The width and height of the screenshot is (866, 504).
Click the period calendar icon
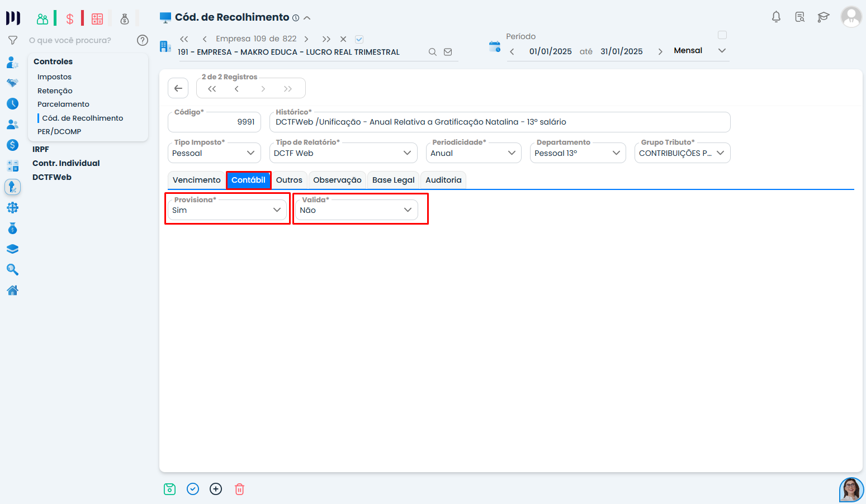click(x=494, y=47)
